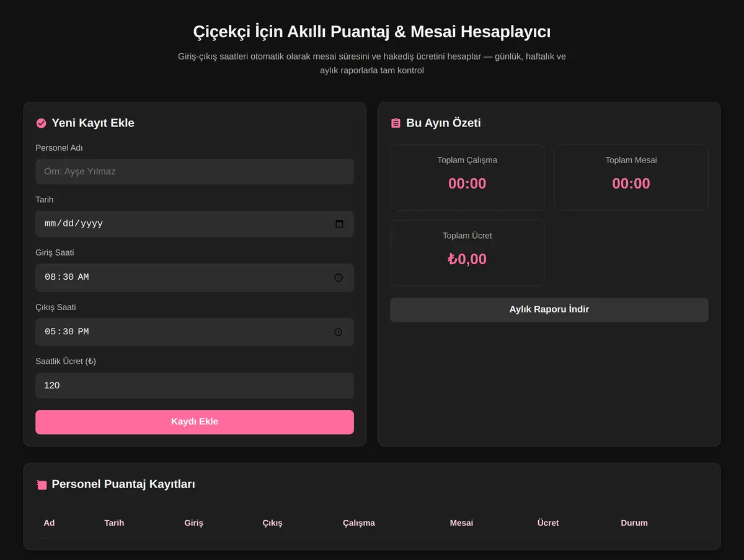Click the ₺0,00 total wage value
This screenshot has width=744, height=560.
pos(467,259)
